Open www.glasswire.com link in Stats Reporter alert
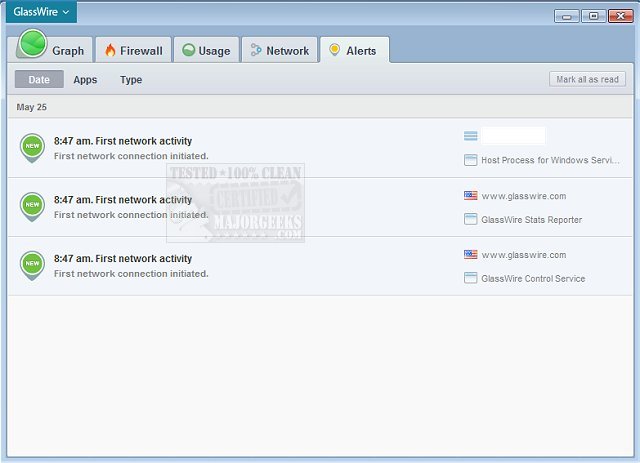 [524, 196]
